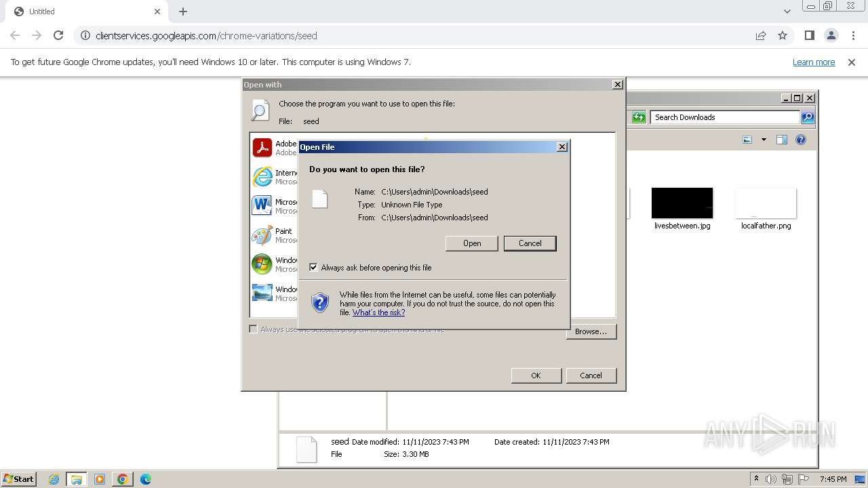Screen dimensions: 868x488
Task: Click Search Downloads field in Explorer
Action: pyautogui.click(x=724, y=117)
